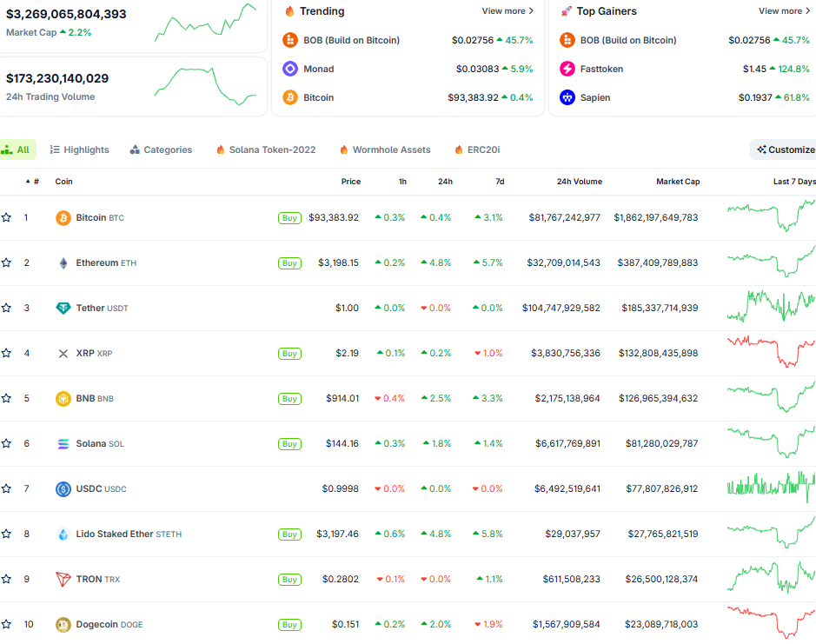Star XRP as a favorite
The width and height of the screenshot is (816, 644).
(7, 354)
